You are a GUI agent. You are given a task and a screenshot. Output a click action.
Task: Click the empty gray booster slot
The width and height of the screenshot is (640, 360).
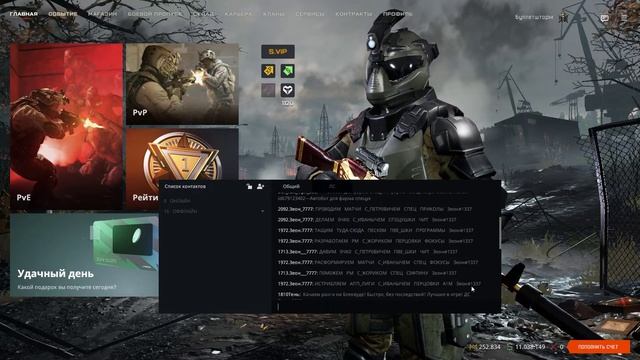click(268, 90)
